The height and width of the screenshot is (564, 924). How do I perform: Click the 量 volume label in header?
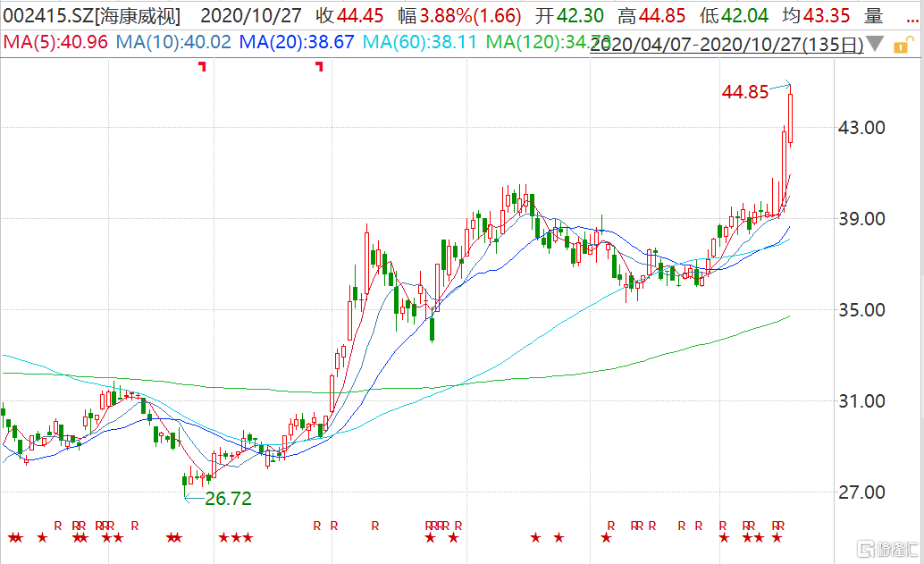click(873, 15)
